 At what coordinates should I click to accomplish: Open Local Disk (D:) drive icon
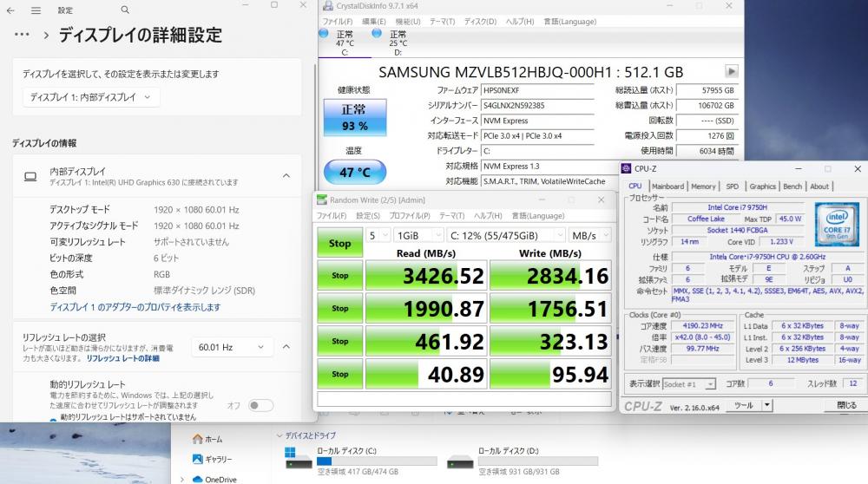[x=460, y=460]
